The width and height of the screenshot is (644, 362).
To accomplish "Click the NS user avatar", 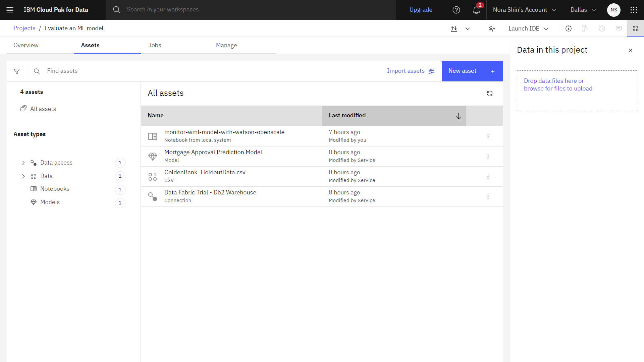I will [614, 10].
